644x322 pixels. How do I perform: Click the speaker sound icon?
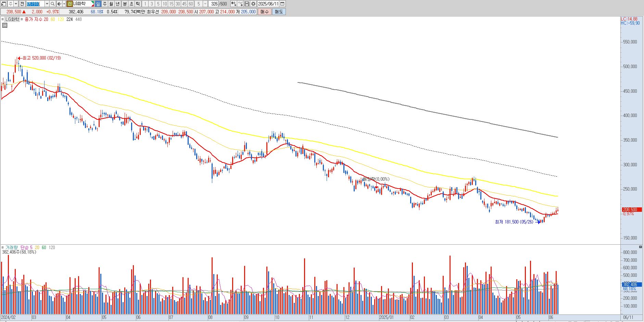coord(59,4)
